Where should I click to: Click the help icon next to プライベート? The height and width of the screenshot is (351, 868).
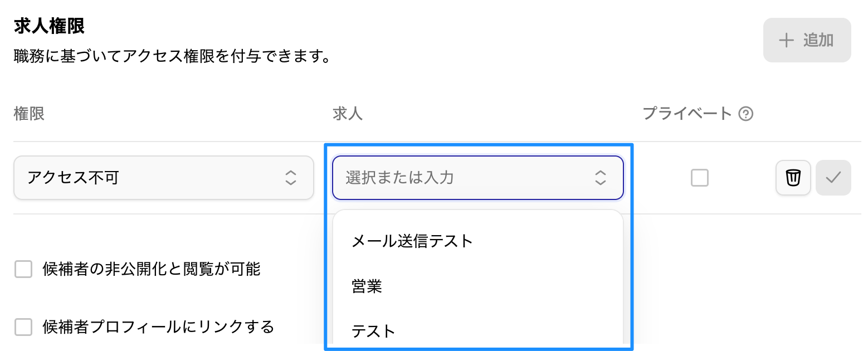coord(745,114)
